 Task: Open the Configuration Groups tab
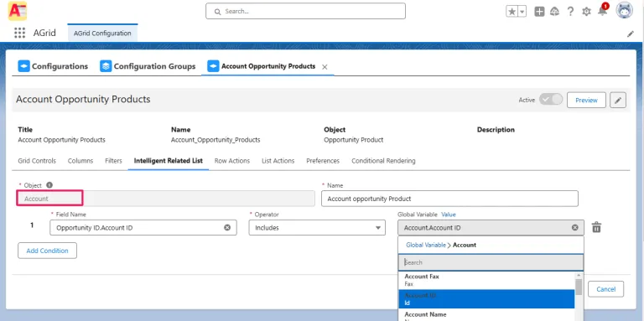click(x=148, y=66)
